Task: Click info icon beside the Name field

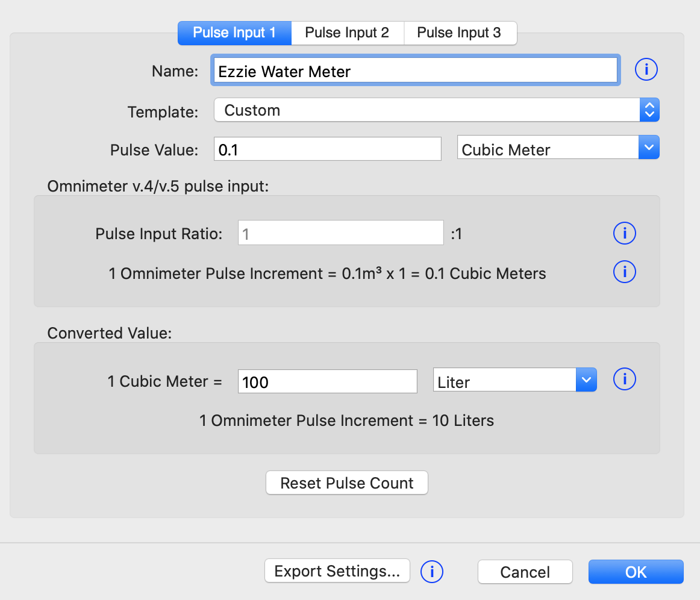Action: coord(646,70)
